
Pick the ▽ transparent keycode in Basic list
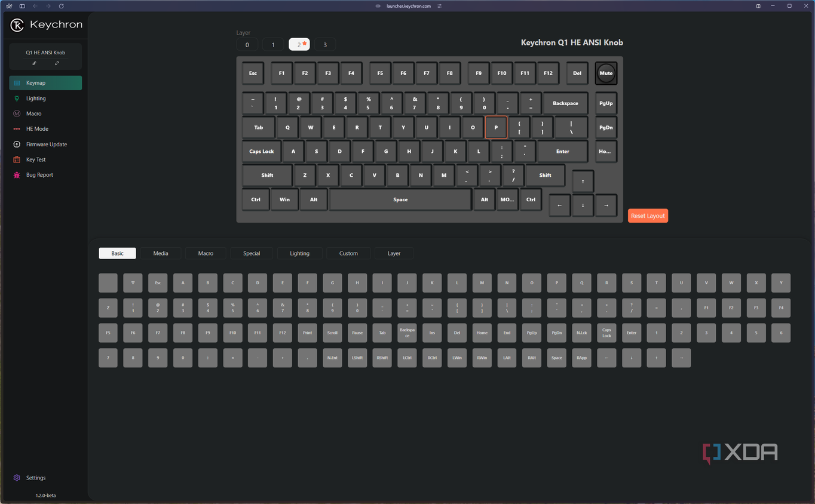click(x=133, y=282)
